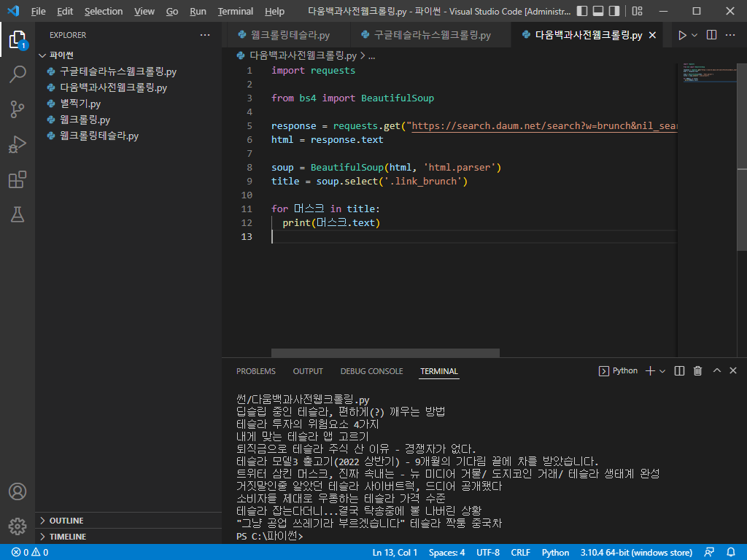The image size is (747, 560).
Task: Split the editor to the right
Action: (712, 35)
